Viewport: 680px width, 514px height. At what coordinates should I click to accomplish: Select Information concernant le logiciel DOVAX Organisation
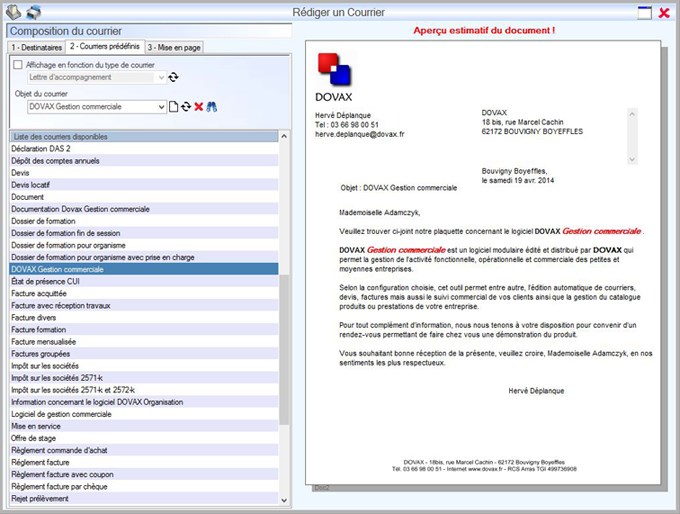pyautogui.click(x=144, y=402)
